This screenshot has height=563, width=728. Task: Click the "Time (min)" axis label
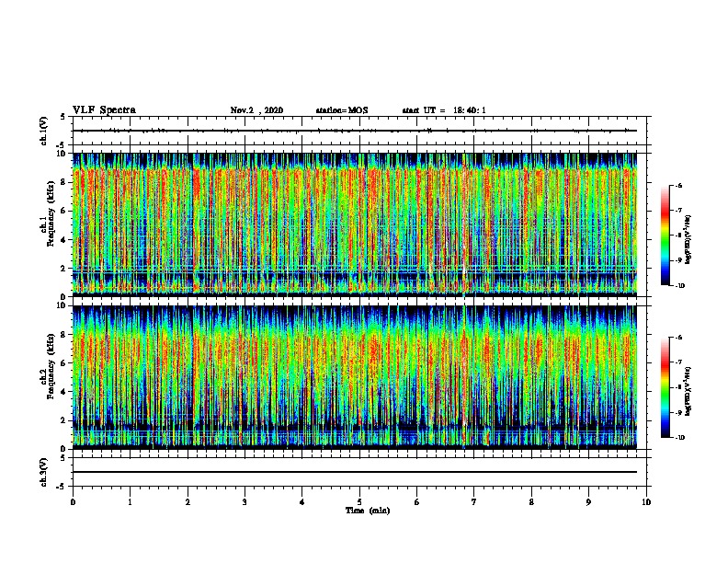click(x=368, y=511)
